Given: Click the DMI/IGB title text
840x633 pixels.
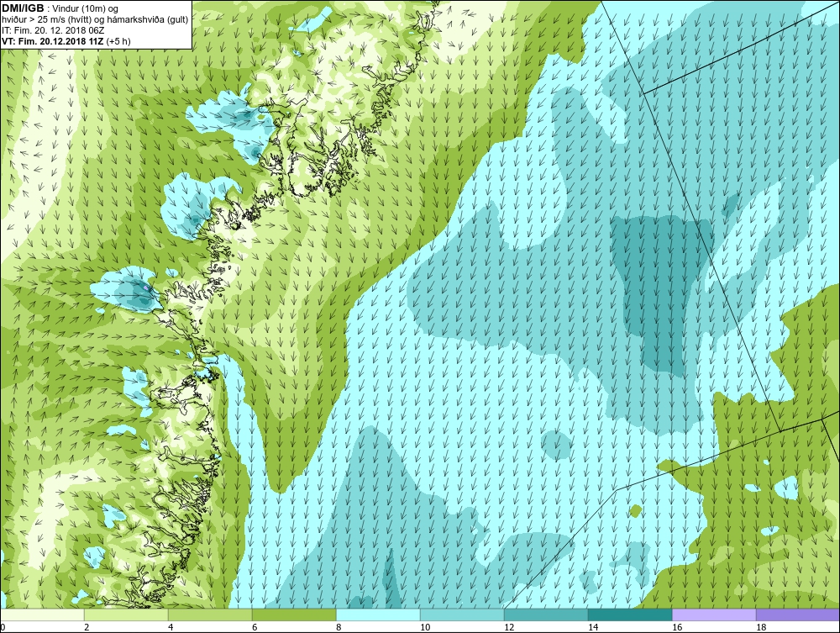Looking at the screenshot, I should [23, 8].
